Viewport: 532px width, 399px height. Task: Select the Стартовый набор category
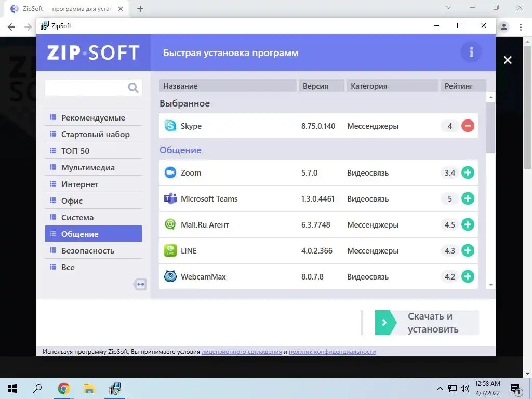click(94, 135)
